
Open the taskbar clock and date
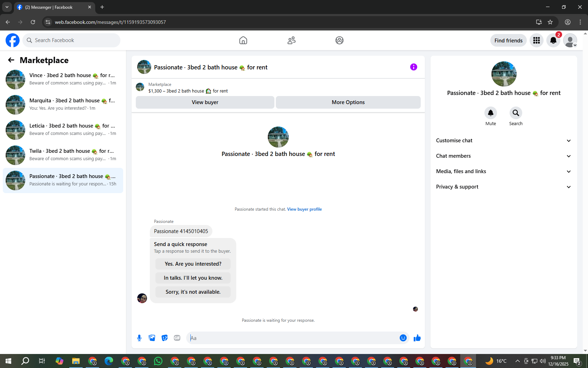click(x=558, y=361)
